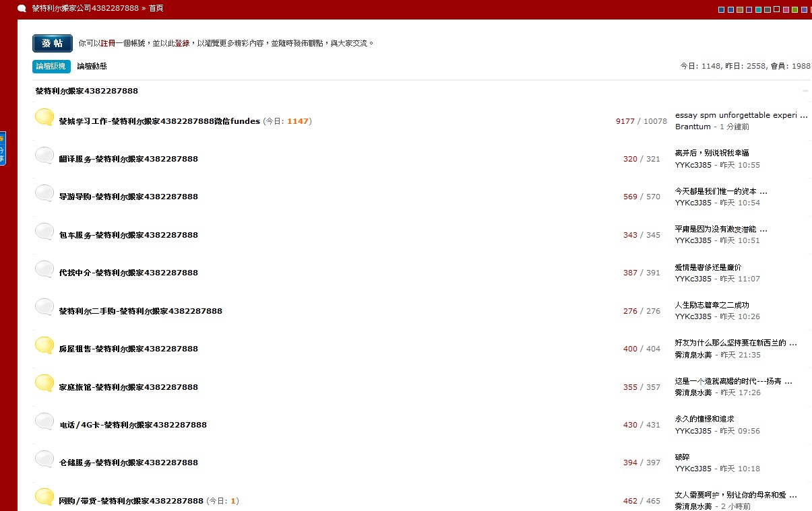Click the bubble icon beside 电话/4G卡 forum
The height and width of the screenshot is (511, 812).
point(44,421)
